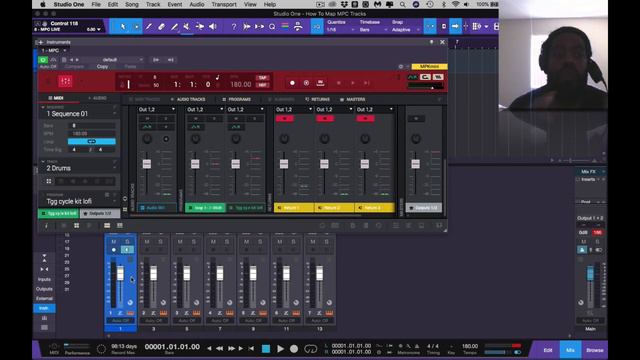Show the mixer External section
This screenshot has width=640, height=360.
[x=44, y=299]
